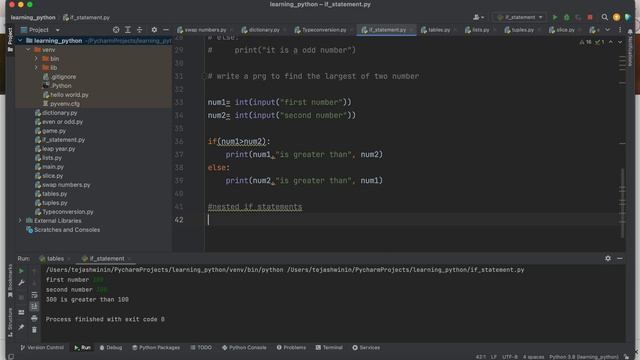This screenshot has width=640, height=360.
Task: Open main.py from the project tree
Action: 49,167
